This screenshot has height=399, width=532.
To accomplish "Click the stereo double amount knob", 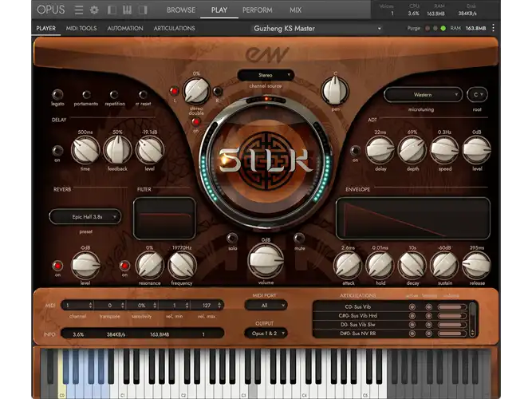I will [196, 91].
